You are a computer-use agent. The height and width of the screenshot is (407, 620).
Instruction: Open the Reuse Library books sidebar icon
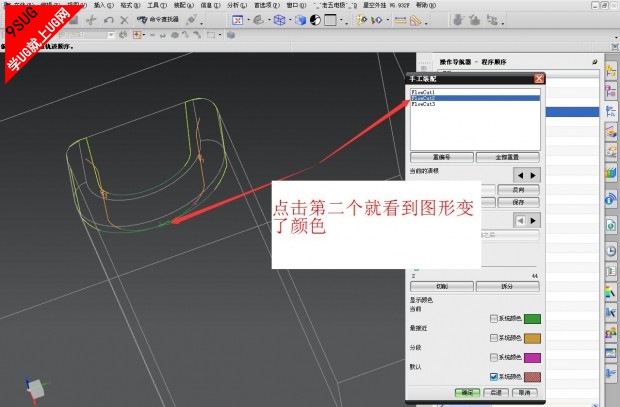click(611, 173)
